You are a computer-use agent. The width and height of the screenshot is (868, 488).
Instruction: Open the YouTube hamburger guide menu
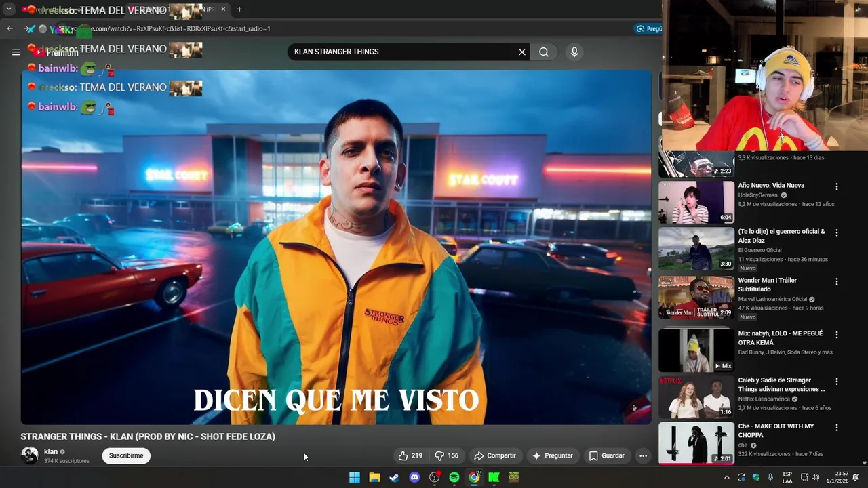click(x=16, y=52)
